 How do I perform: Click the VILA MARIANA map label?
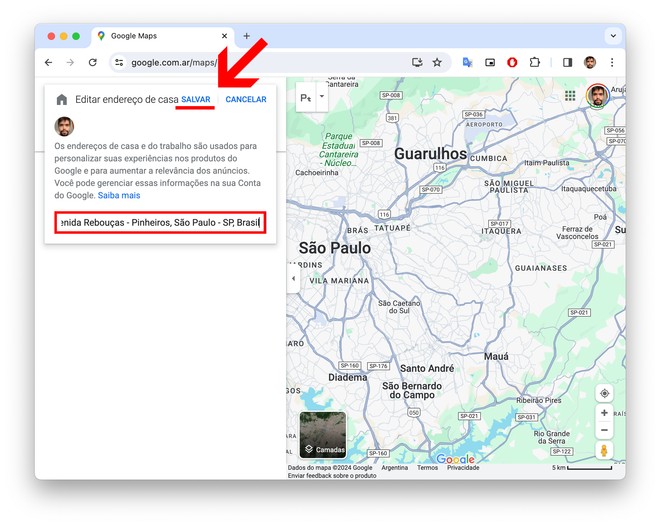coord(339,281)
